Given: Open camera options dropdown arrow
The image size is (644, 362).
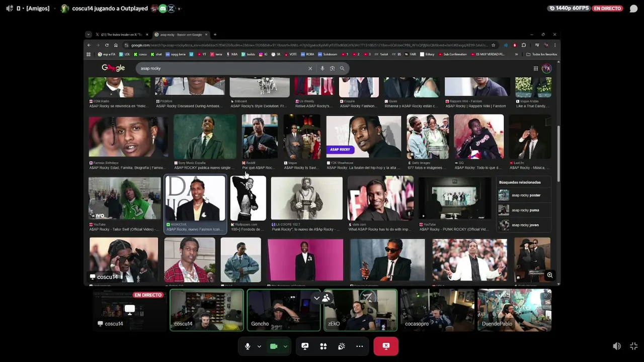Looking at the screenshot, I should (285, 346).
